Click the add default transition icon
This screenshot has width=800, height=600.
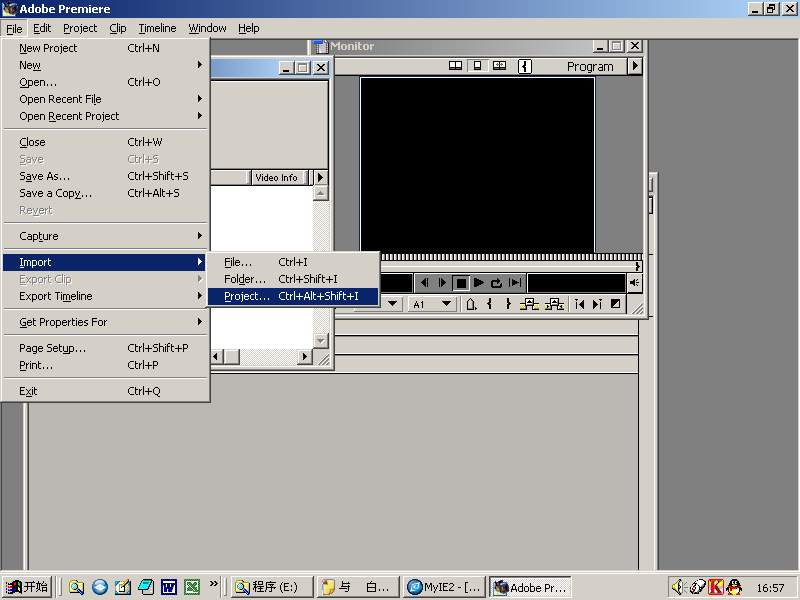(x=616, y=304)
